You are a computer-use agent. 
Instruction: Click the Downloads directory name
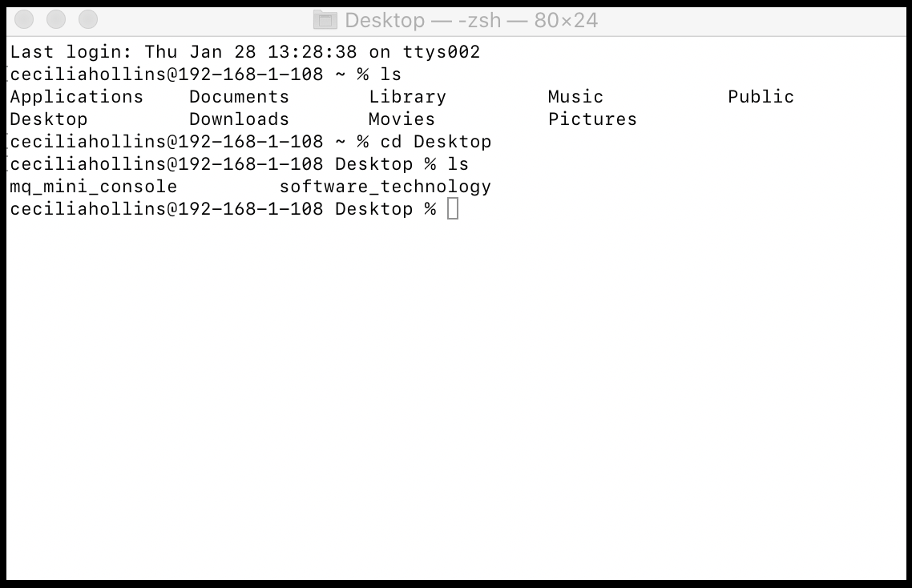(x=239, y=119)
